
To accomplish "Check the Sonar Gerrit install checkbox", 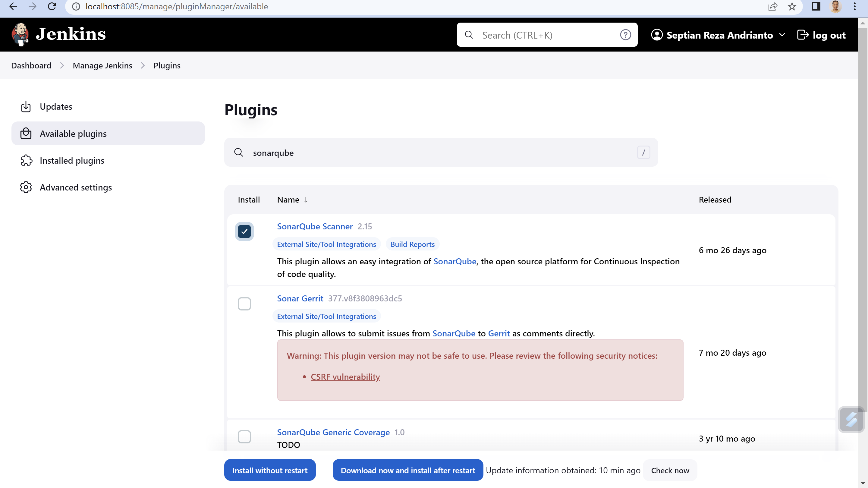I will point(244,304).
